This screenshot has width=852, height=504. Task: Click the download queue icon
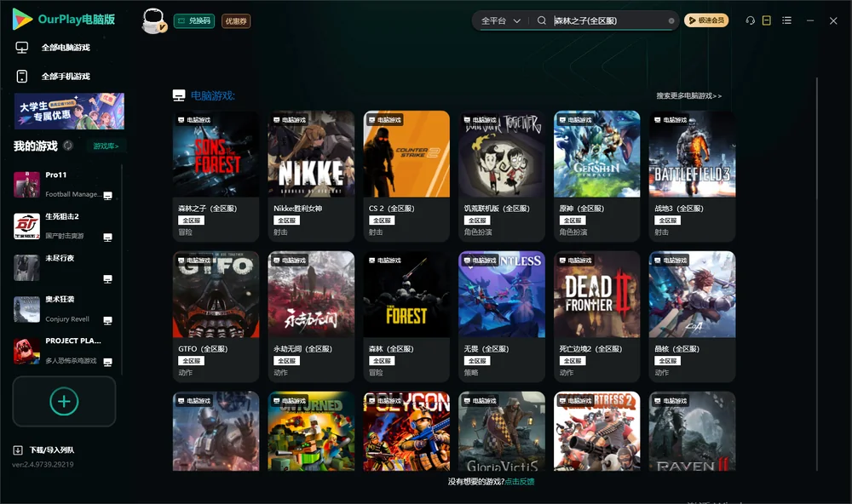(18, 450)
